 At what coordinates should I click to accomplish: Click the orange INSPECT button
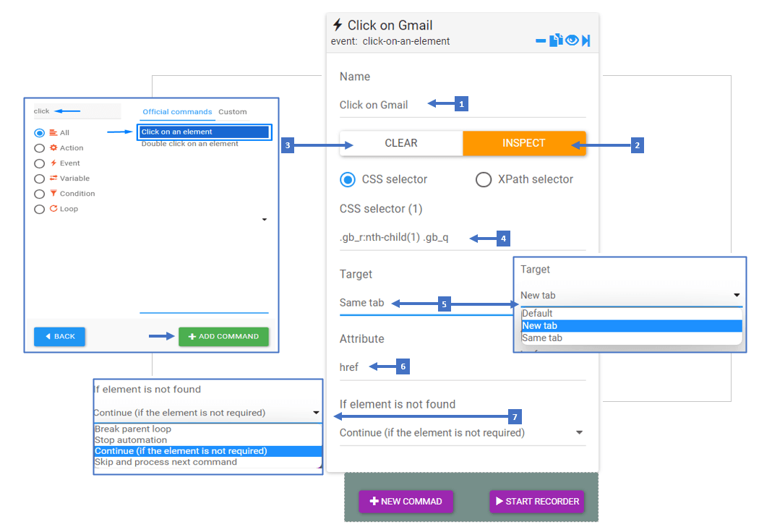click(x=524, y=143)
